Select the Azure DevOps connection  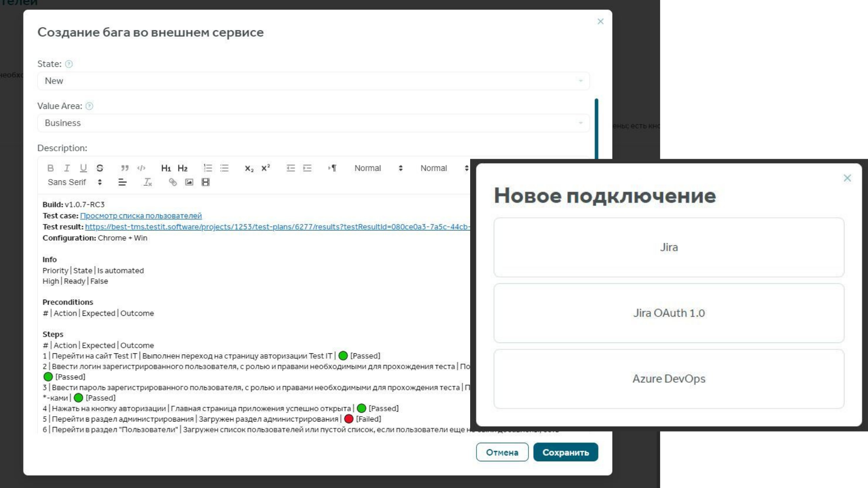(669, 379)
